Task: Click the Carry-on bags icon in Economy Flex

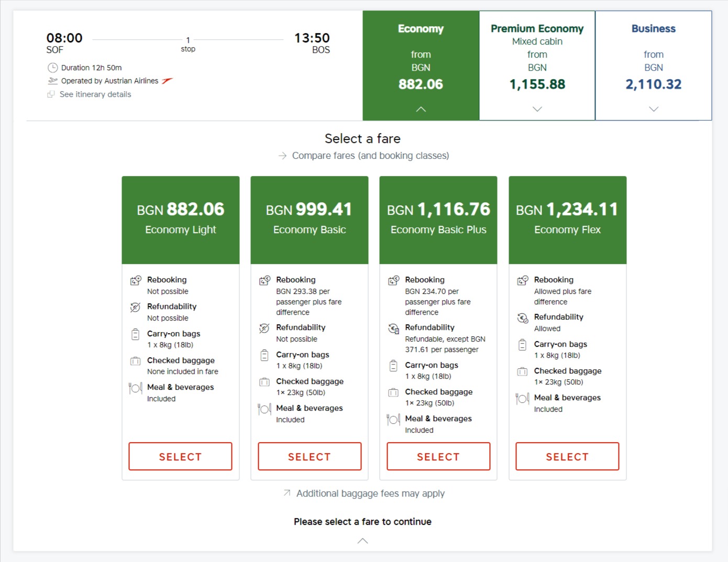Action: (522, 345)
